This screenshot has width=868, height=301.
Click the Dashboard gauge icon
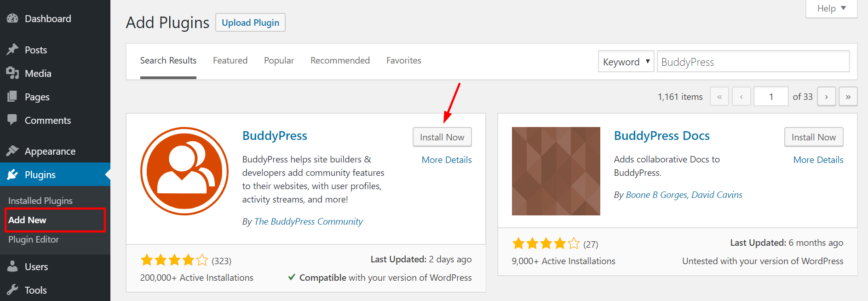tap(12, 18)
